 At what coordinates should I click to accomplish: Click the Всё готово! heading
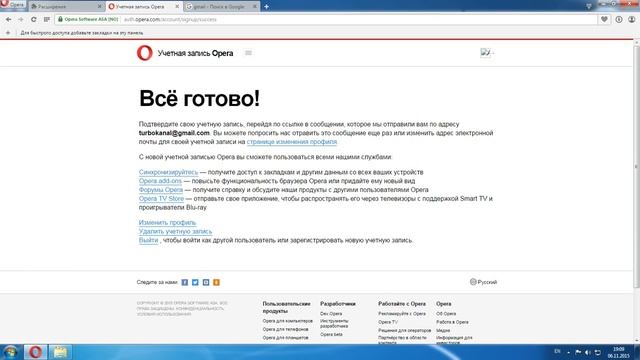199,98
